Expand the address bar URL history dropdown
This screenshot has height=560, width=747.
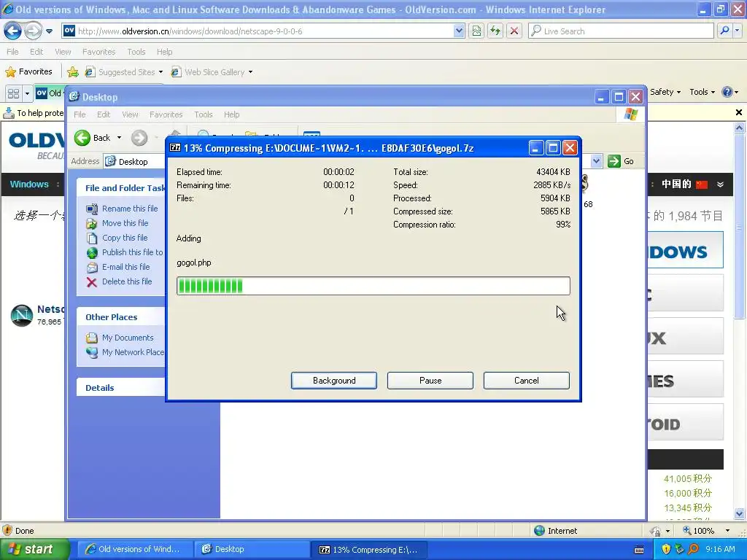(459, 31)
